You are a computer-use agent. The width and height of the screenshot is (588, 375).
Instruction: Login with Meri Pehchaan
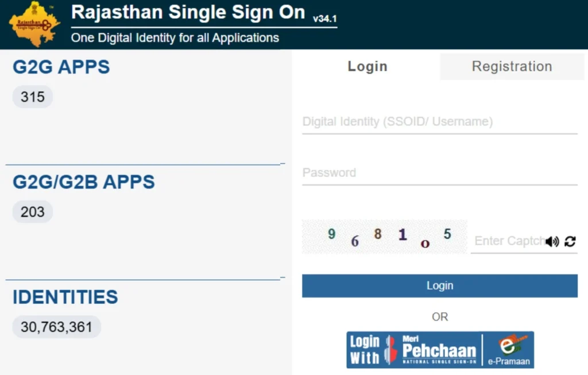pyautogui.click(x=440, y=349)
